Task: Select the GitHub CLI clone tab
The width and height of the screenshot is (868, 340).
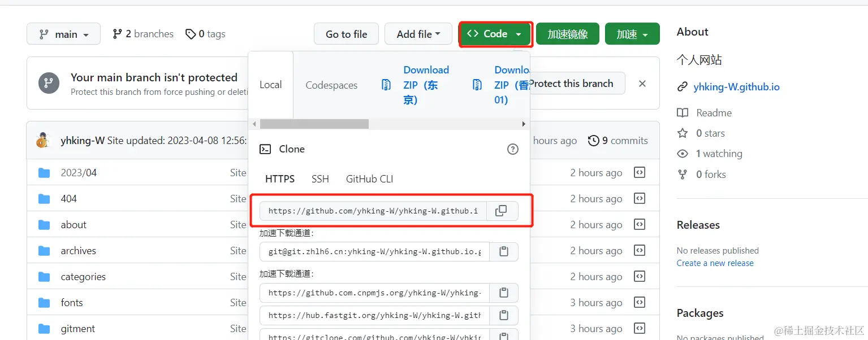Action: point(369,179)
